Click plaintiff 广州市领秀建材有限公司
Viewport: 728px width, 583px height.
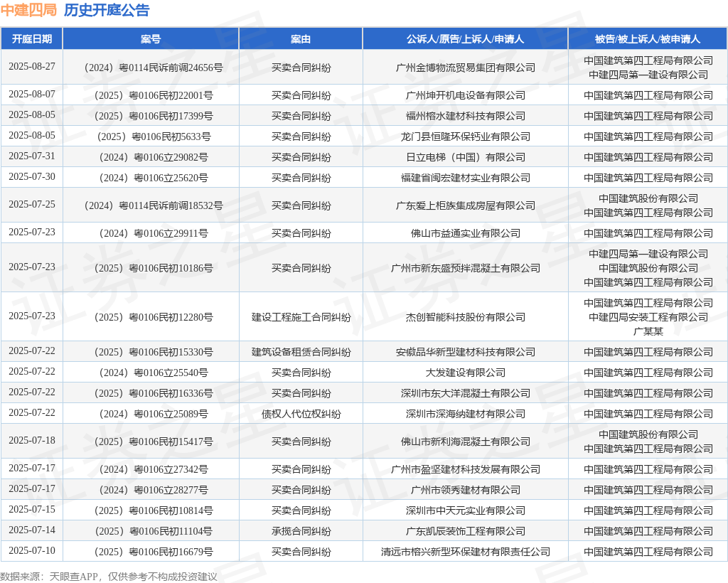click(x=465, y=490)
